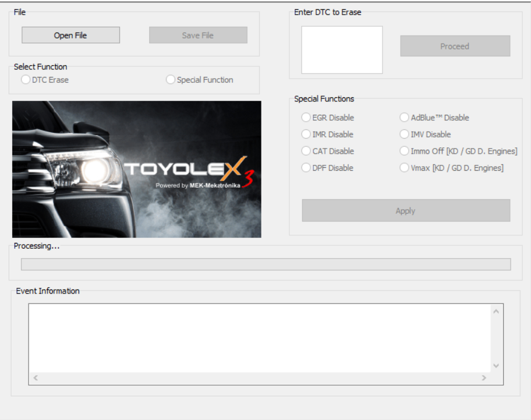531x420 pixels.
Task: Click the Open File button
Action: coord(70,35)
